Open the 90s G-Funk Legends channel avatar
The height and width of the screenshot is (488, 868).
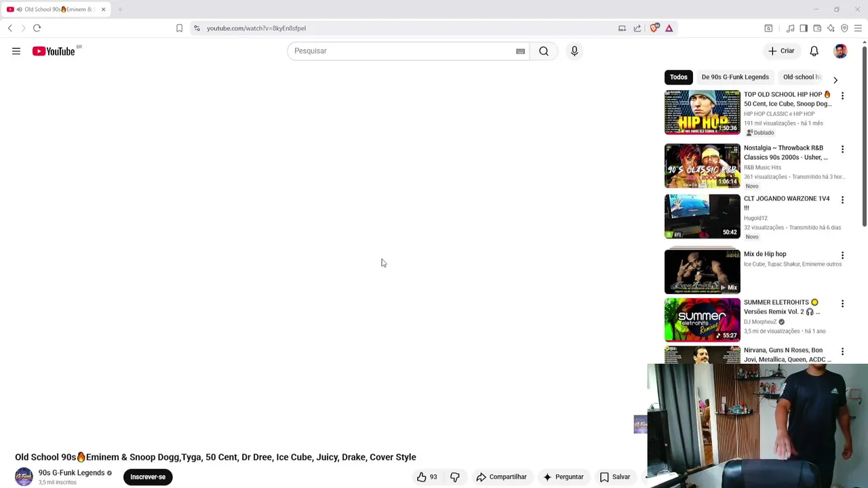click(24, 477)
